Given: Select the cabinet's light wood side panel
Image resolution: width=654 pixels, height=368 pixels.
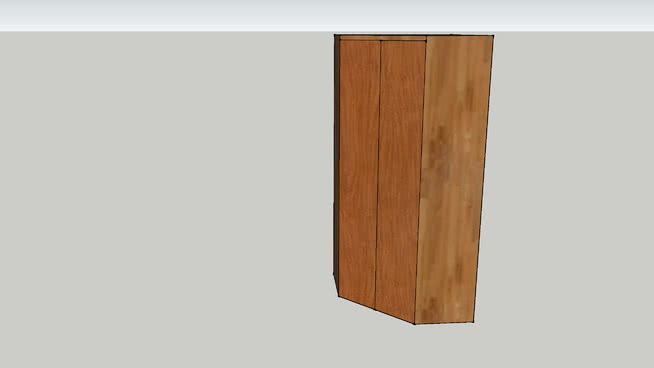Looking at the screenshot, I should point(455,179).
